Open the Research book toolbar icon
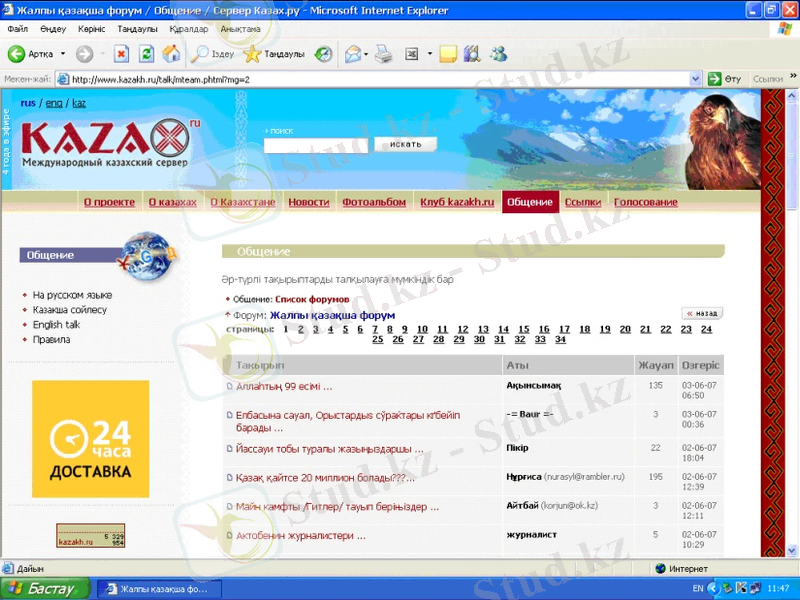This screenshot has height=600, width=800. pyautogui.click(x=472, y=54)
